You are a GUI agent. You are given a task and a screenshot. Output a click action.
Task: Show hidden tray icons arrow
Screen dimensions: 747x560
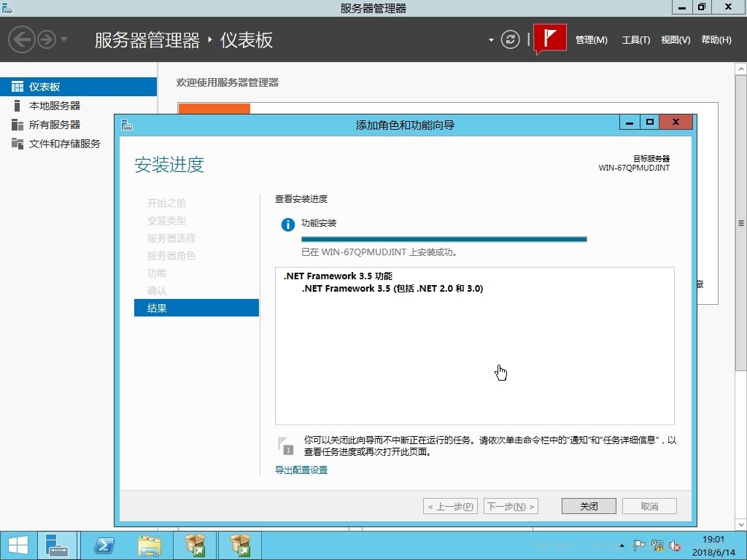[622, 545]
